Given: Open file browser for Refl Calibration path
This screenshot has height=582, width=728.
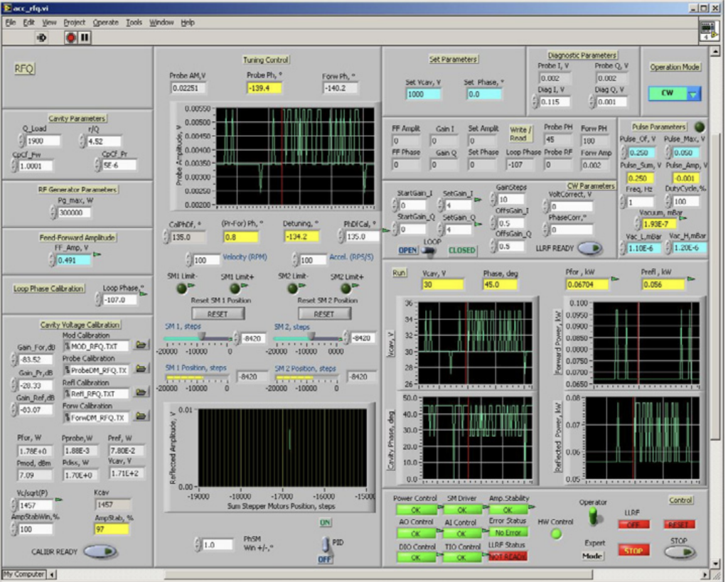Looking at the screenshot, I should point(141,392).
